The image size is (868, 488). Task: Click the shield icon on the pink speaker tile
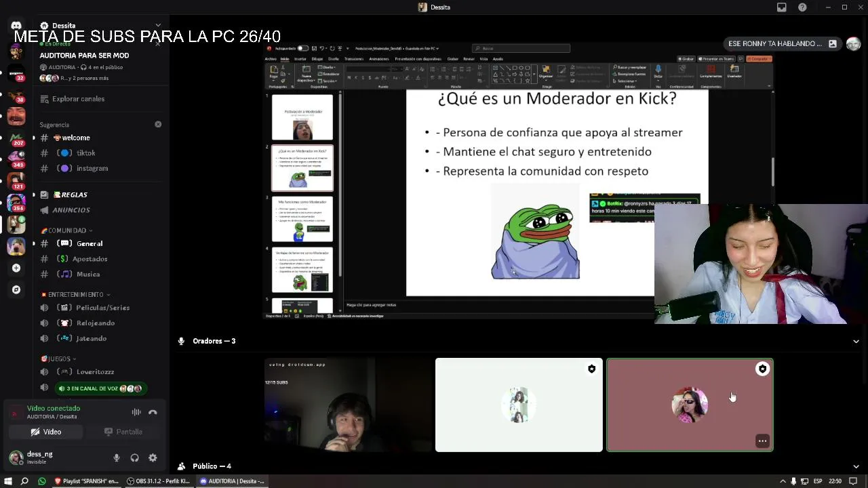[x=763, y=369]
